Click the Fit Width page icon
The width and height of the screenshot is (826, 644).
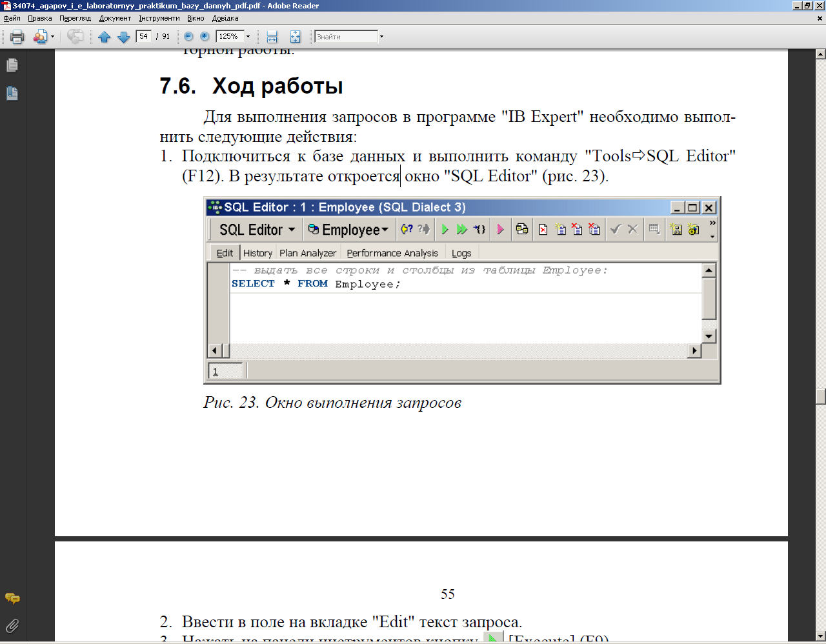coord(272,37)
